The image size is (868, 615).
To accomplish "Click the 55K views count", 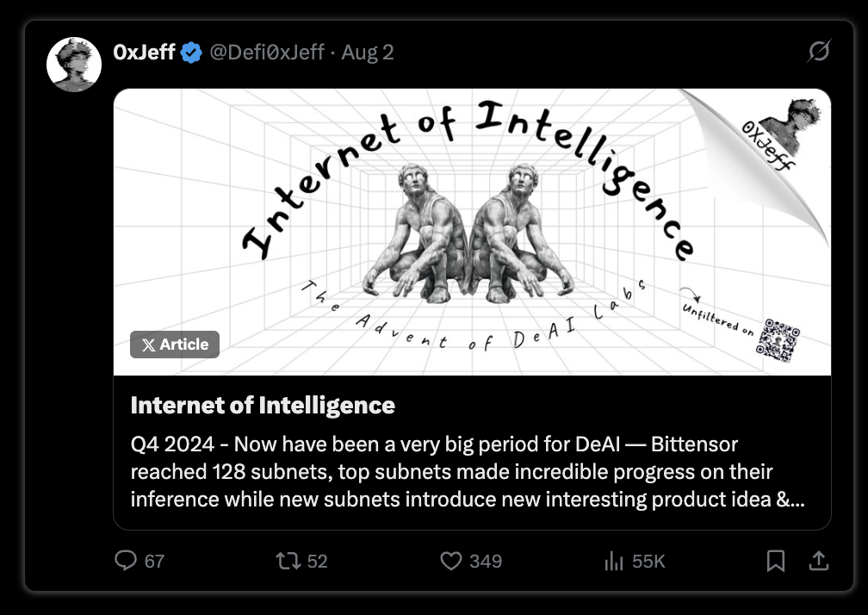I will tap(648, 562).
